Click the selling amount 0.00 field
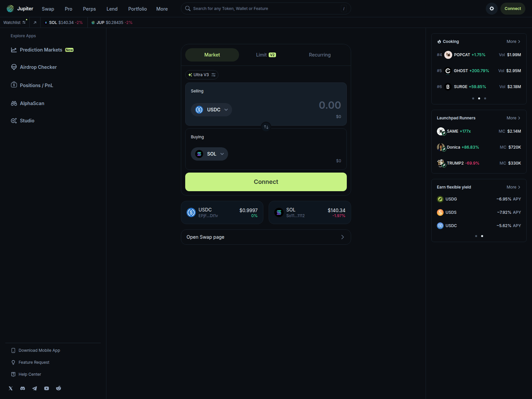Viewport: 532px width, 399px height. click(x=330, y=105)
